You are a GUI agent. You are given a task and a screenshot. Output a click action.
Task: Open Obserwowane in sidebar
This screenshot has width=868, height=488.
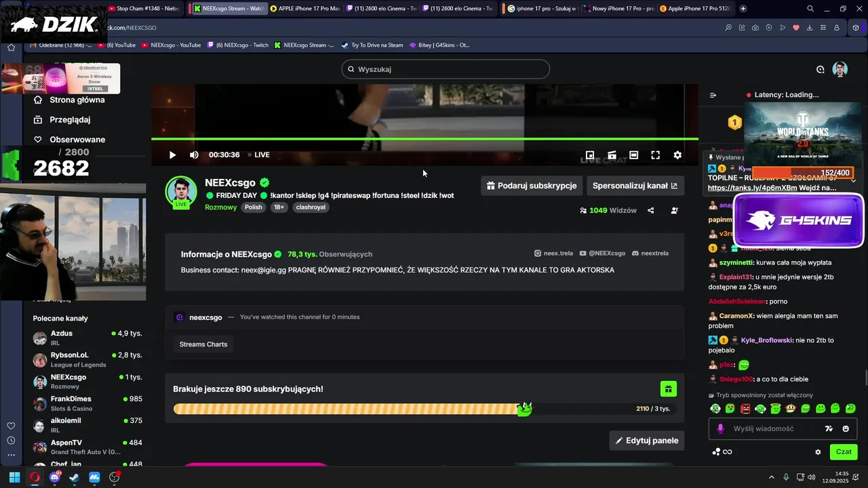[x=69, y=140]
